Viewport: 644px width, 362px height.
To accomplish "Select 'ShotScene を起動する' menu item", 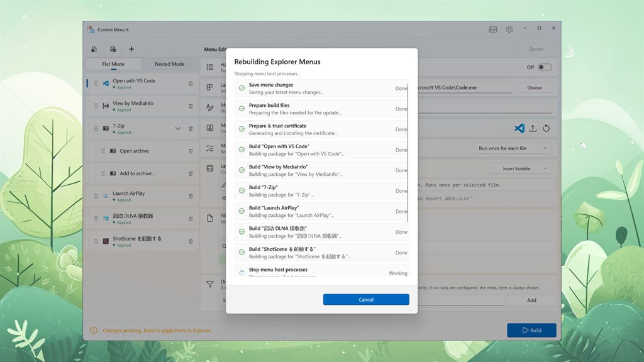I will point(142,241).
